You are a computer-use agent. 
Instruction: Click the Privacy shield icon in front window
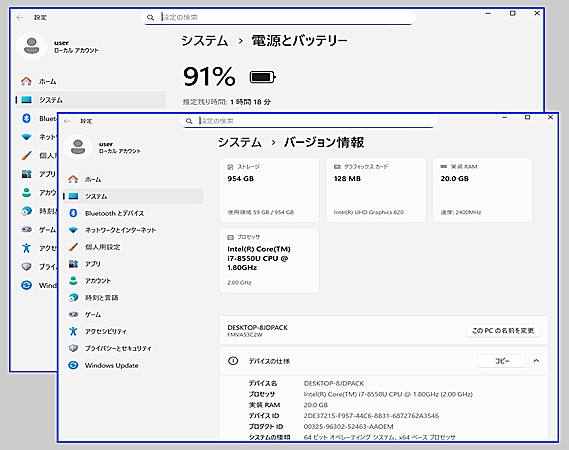pos(73,348)
